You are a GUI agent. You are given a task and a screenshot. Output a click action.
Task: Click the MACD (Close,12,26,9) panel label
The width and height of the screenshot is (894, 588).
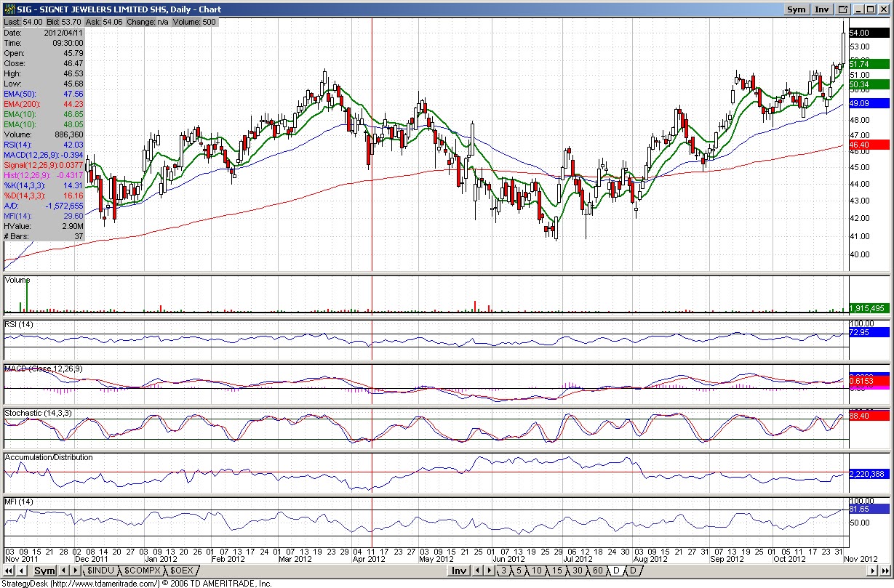click(x=44, y=368)
